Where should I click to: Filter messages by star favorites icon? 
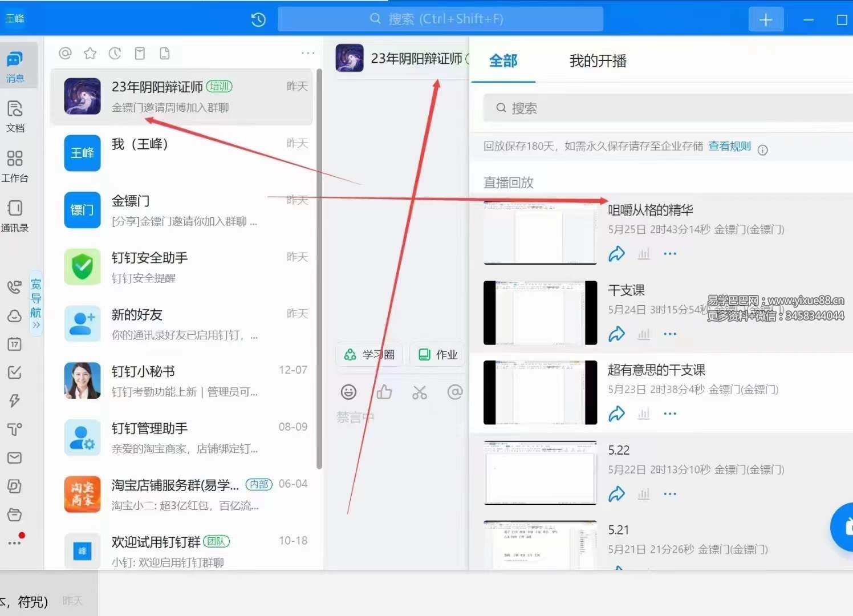click(90, 54)
